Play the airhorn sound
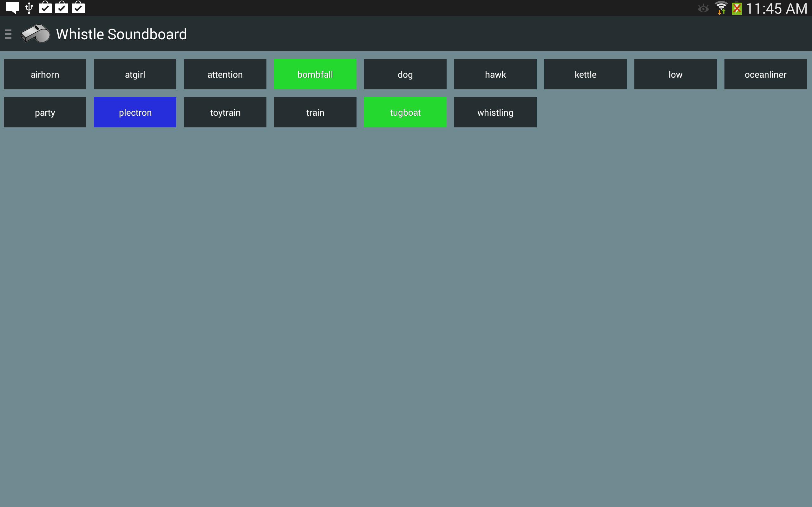Viewport: 812px width, 507px height. 45,74
